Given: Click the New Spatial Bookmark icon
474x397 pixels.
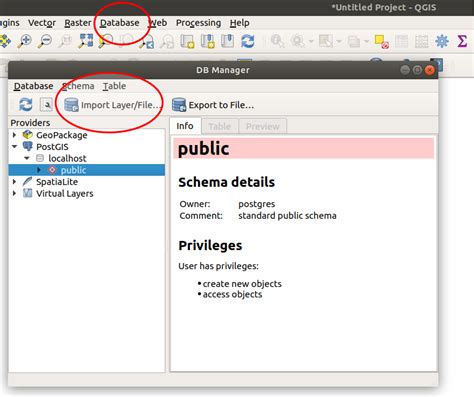Looking at the screenshot, I should 207,41.
